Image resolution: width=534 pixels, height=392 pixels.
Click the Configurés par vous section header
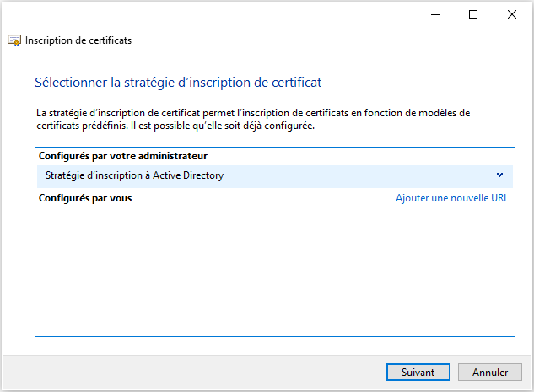pos(85,198)
